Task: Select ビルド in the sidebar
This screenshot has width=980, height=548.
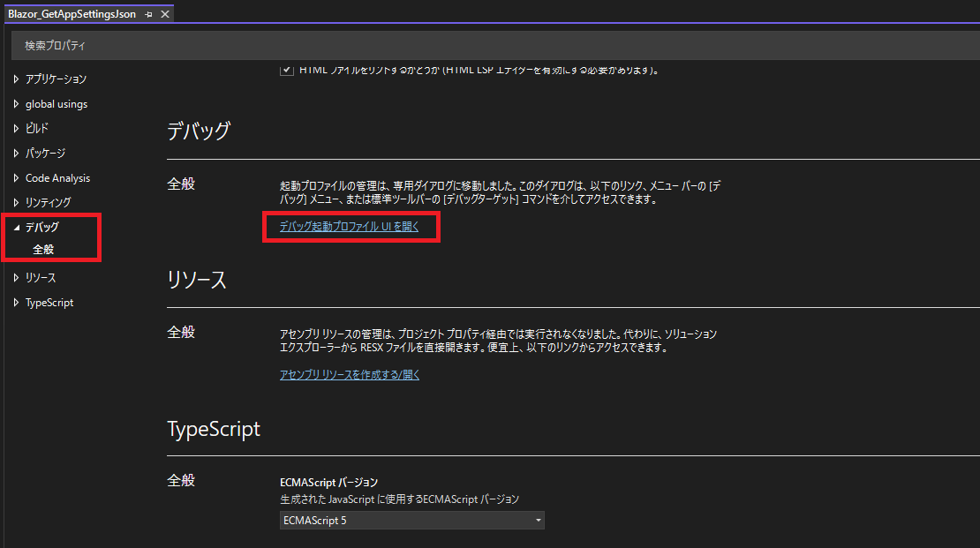Action: 37,128
